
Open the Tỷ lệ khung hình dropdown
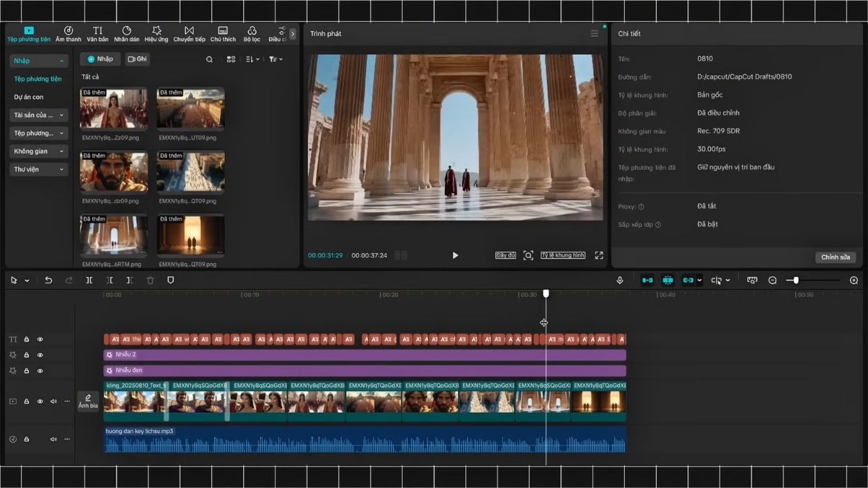(563, 254)
